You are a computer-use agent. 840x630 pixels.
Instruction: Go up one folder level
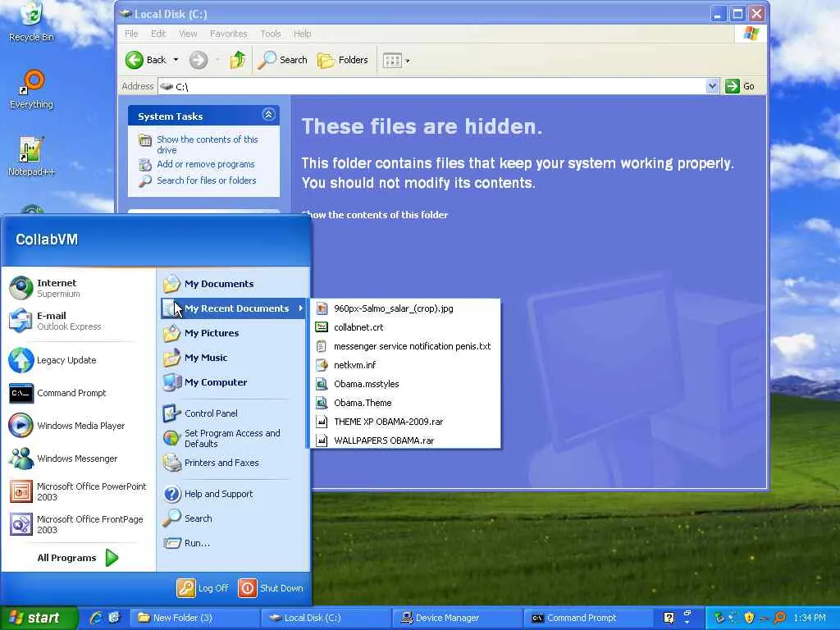click(x=237, y=60)
